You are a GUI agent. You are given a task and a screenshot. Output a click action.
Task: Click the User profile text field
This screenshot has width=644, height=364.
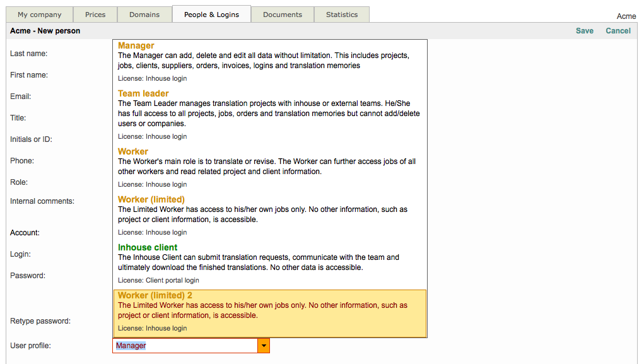point(185,346)
